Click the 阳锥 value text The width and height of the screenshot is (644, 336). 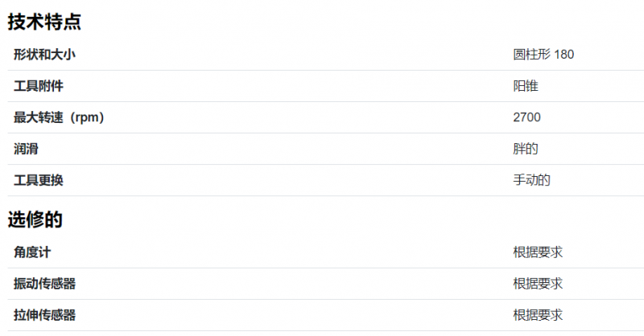click(x=526, y=86)
